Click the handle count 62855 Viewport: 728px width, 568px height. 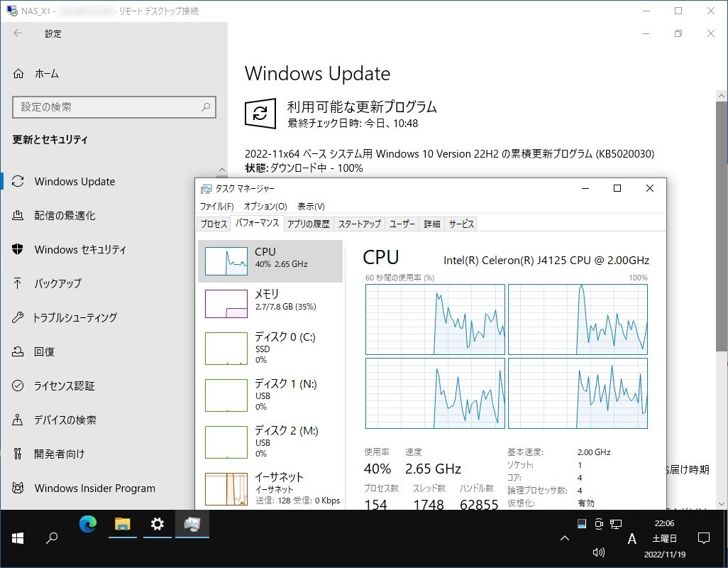479,504
